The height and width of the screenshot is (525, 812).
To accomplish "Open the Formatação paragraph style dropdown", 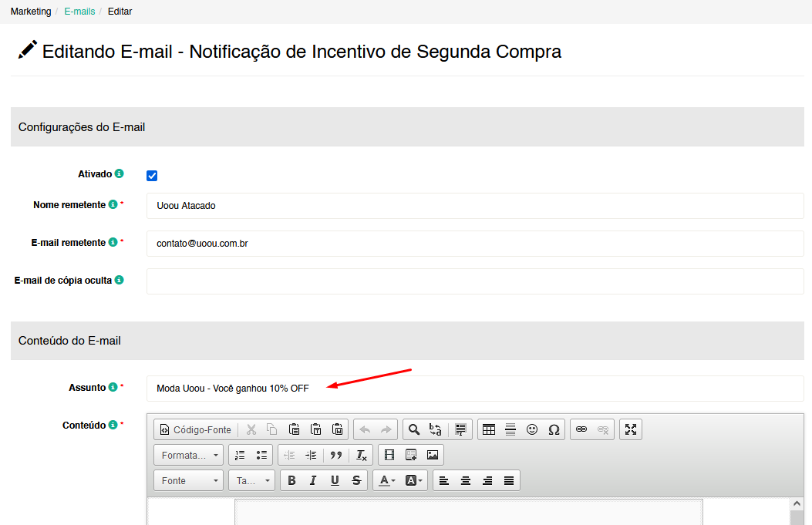I will click(188, 455).
